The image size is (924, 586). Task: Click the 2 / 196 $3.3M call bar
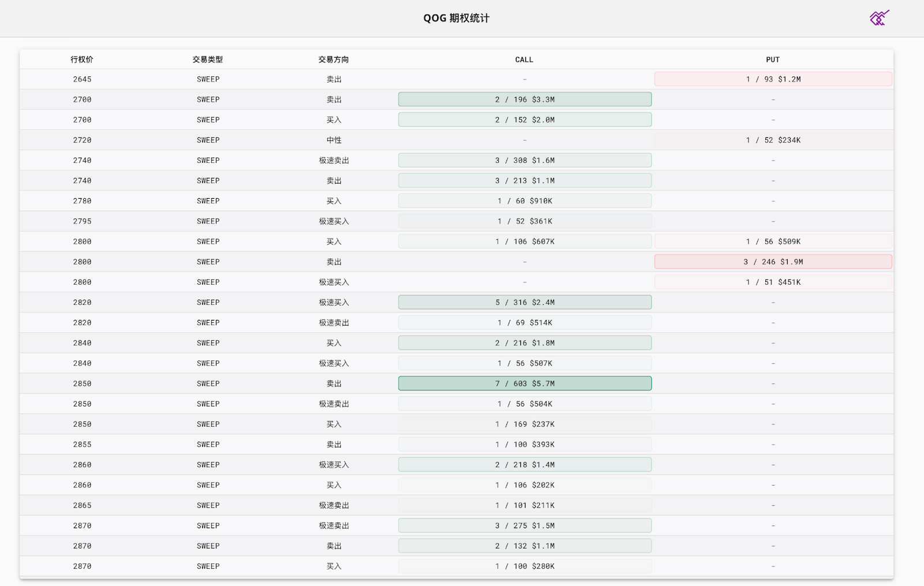coord(524,99)
